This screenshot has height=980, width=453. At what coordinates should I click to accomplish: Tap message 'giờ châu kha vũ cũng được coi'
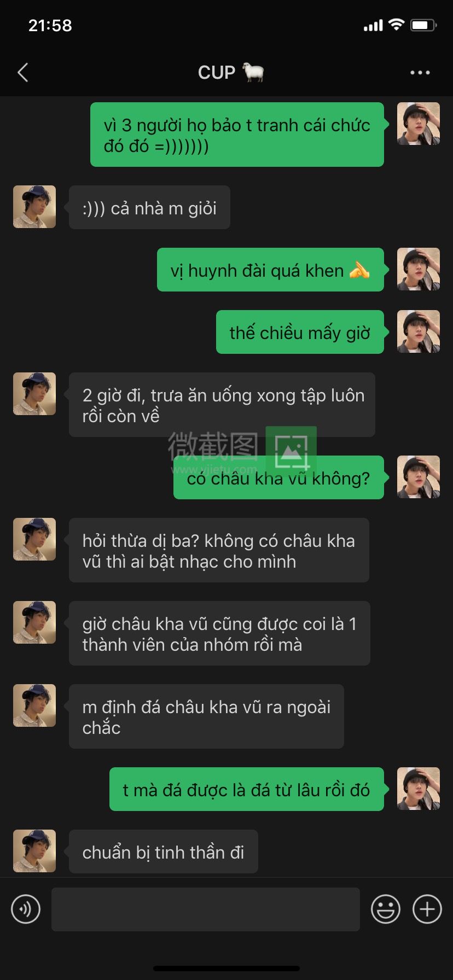click(219, 633)
